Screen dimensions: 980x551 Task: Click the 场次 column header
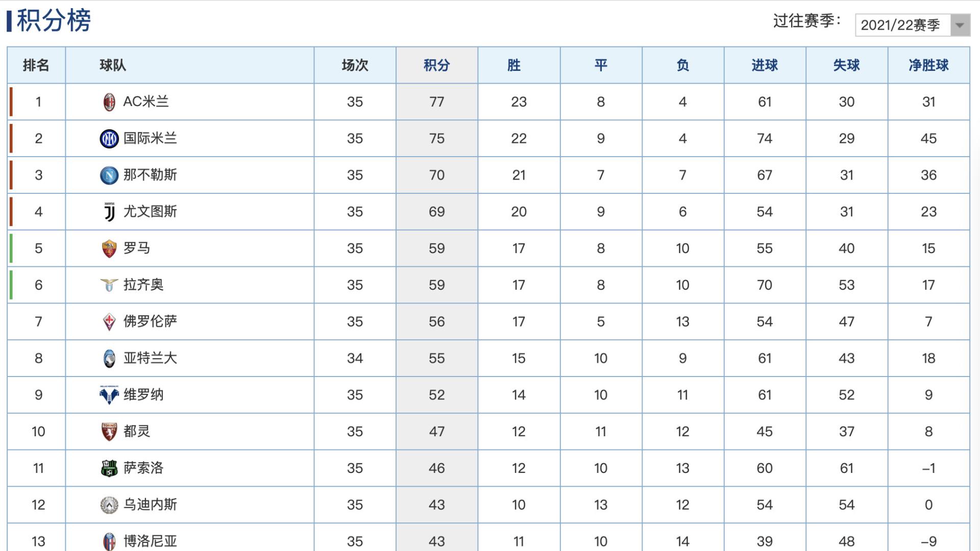355,65
